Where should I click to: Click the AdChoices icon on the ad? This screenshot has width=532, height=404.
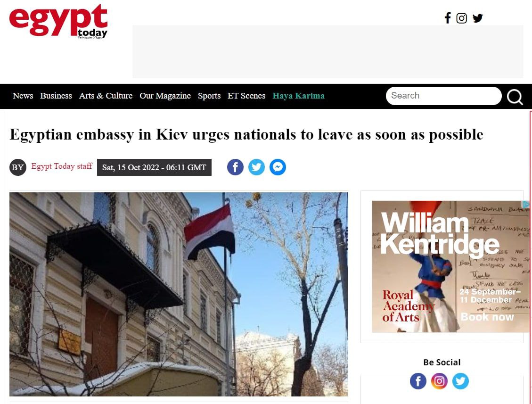[525, 205]
